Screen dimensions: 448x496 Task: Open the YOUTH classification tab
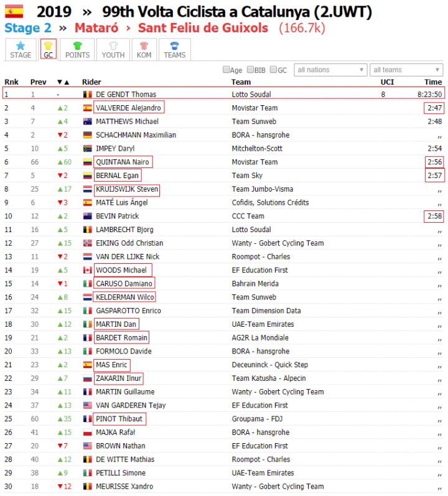[x=113, y=50]
